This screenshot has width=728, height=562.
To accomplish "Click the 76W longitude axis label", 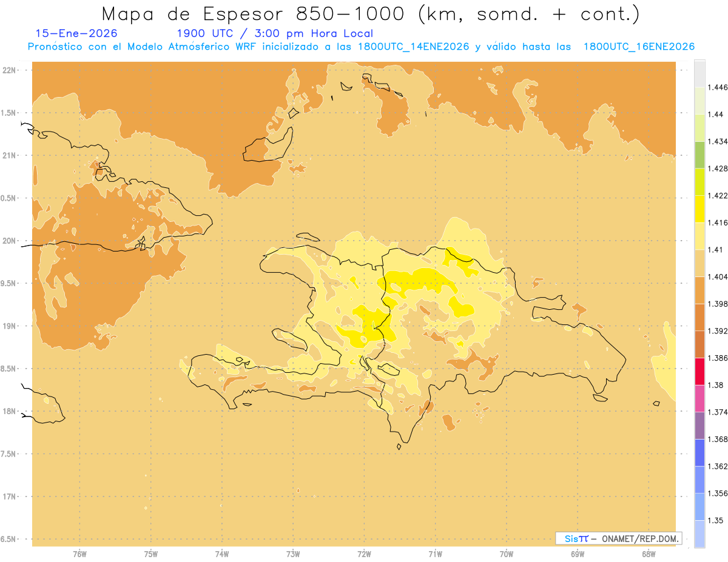I will tap(79, 554).
